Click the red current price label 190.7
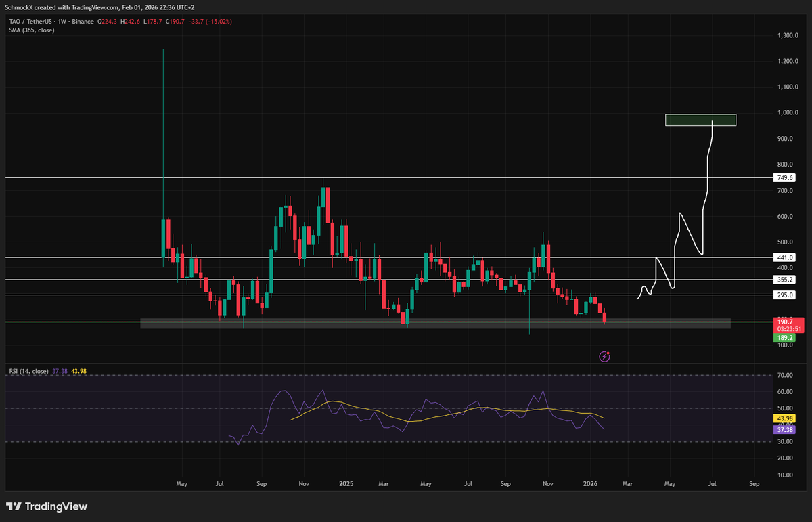Image resolution: width=812 pixels, height=522 pixels. 784,320
